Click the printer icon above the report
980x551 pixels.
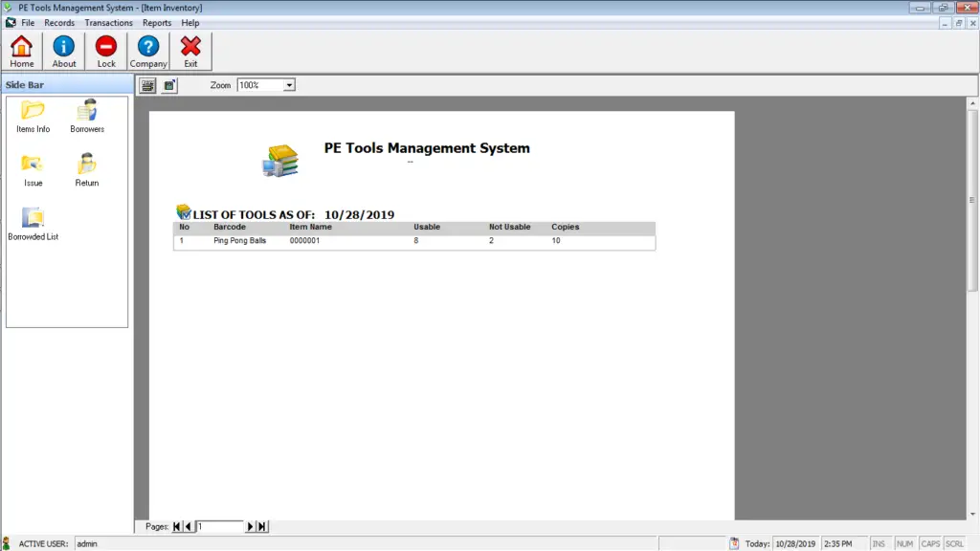pos(145,85)
